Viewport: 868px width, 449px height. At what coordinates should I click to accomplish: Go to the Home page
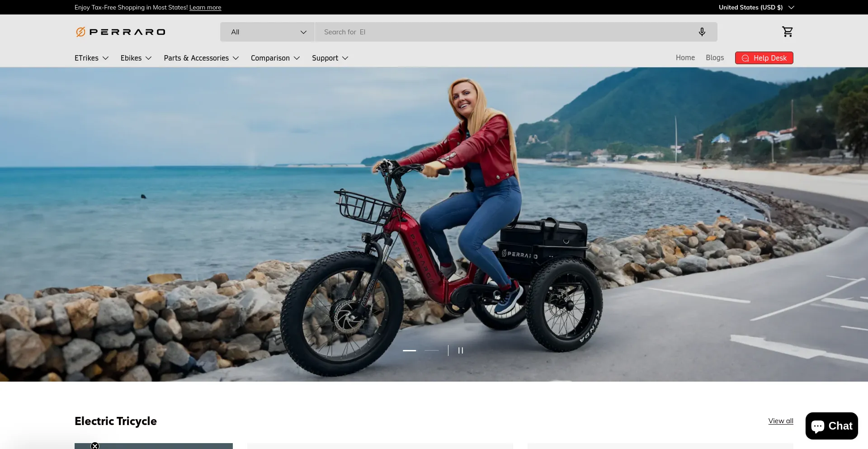pos(685,57)
